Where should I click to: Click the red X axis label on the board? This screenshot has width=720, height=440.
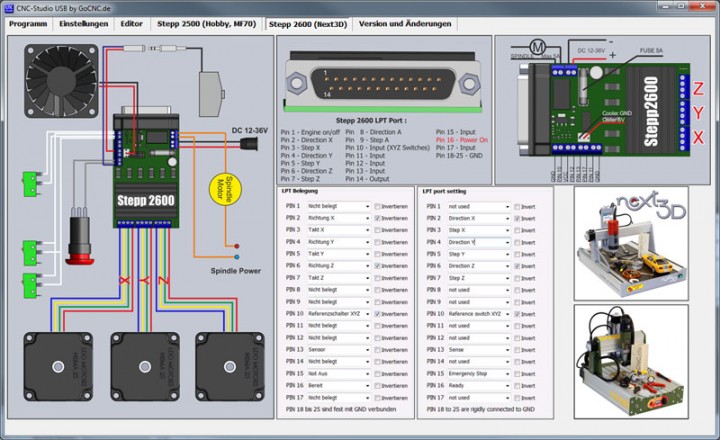[x=698, y=137]
